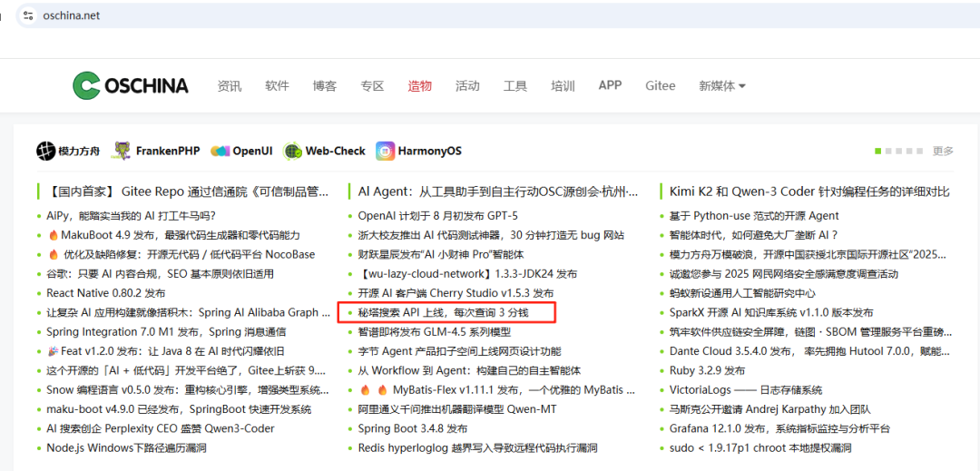Screen dimensions: 980x471
Task: Open 从 Workflow 到 Agent article
Action: [469, 371]
